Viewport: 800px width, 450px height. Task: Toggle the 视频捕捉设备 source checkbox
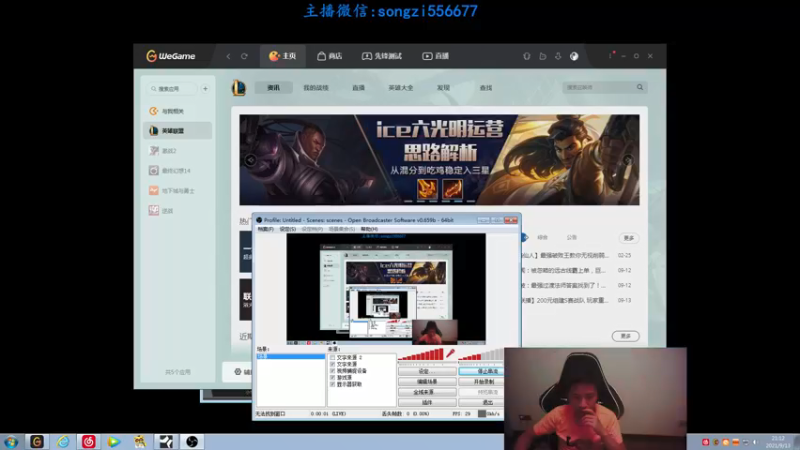tap(333, 371)
